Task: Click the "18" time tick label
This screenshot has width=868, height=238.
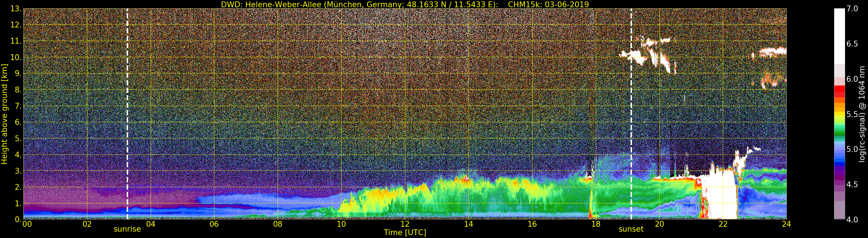Action: click(596, 224)
